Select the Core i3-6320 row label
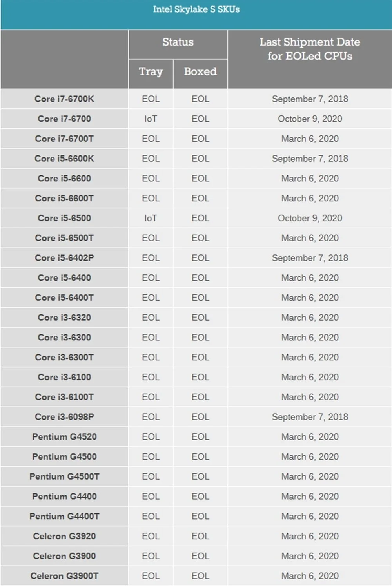The image size is (392, 586). [64, 318]
